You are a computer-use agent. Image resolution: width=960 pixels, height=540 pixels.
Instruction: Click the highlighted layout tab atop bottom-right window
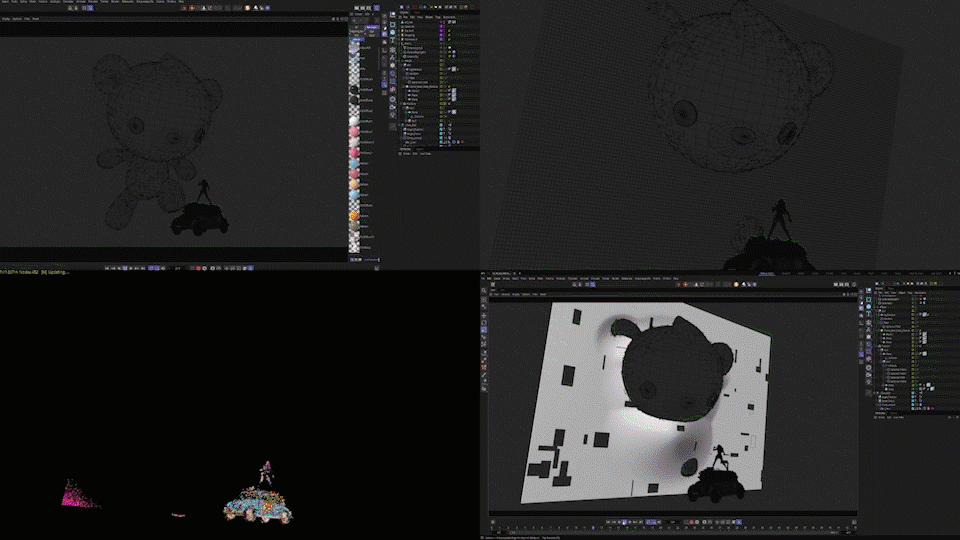(x=767, y=274)
